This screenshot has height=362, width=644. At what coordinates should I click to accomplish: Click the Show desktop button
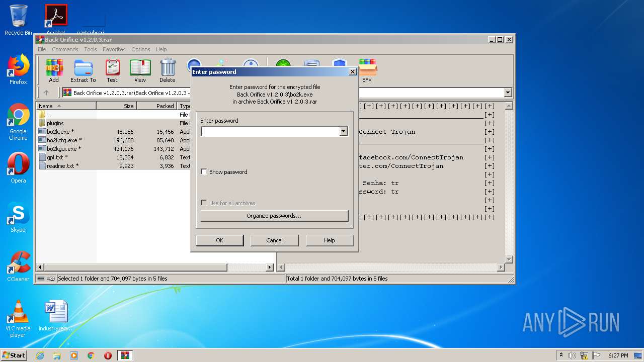(x=638, y=355)
